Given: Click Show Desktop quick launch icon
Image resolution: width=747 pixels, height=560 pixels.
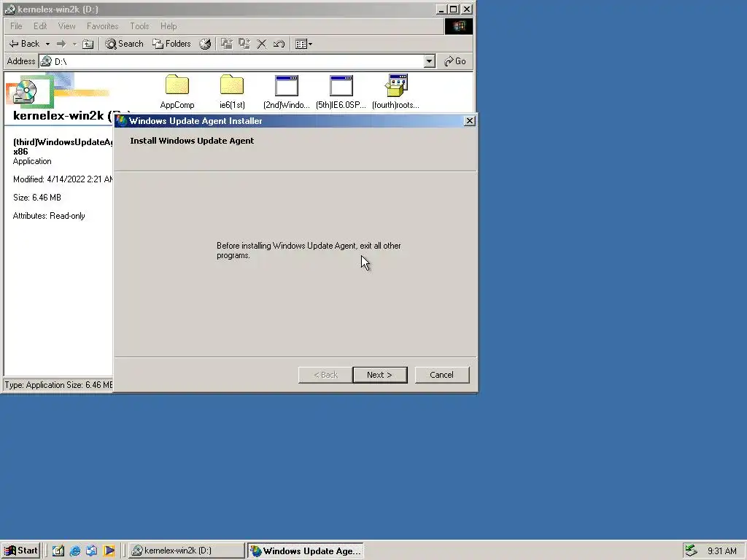Looking at the screenshot, I should 58,551.
